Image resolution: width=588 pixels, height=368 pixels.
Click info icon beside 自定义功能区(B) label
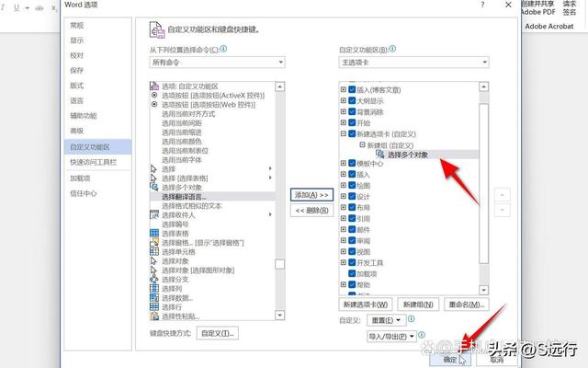[392, 49]
